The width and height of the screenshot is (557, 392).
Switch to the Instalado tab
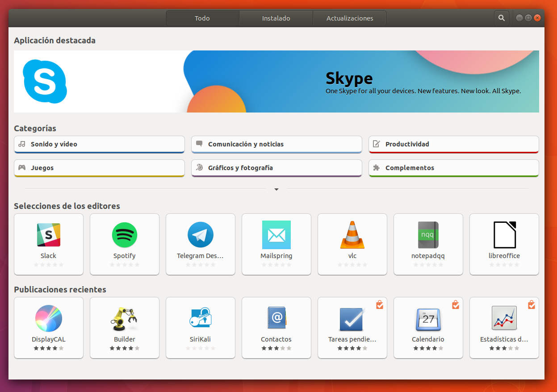[276, 18]
